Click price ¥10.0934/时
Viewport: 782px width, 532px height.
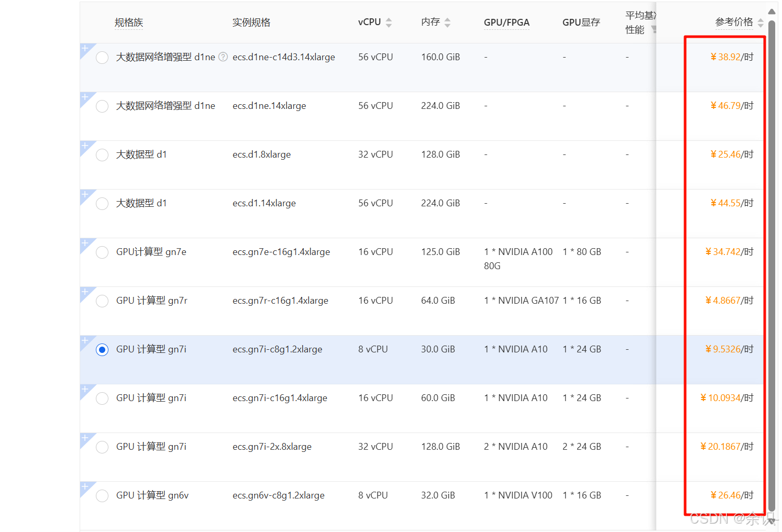pyautogui.click(x=727, y=398)
